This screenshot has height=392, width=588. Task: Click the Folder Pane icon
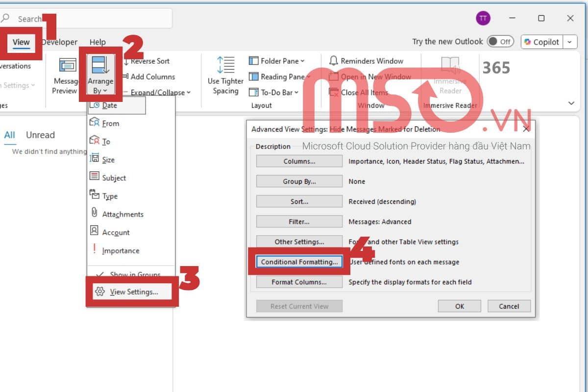[x=253, y=61]
